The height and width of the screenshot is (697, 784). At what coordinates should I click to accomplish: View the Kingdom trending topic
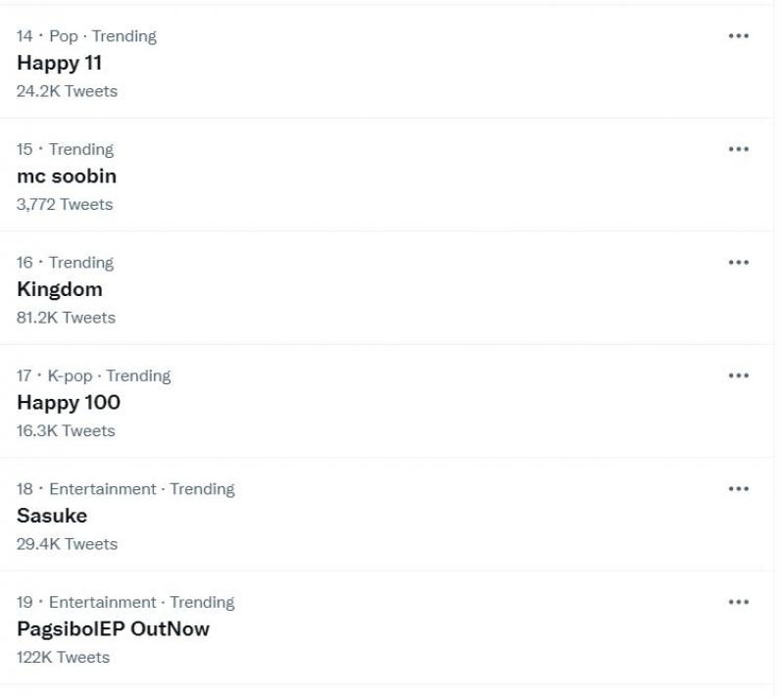click(60, 289)
